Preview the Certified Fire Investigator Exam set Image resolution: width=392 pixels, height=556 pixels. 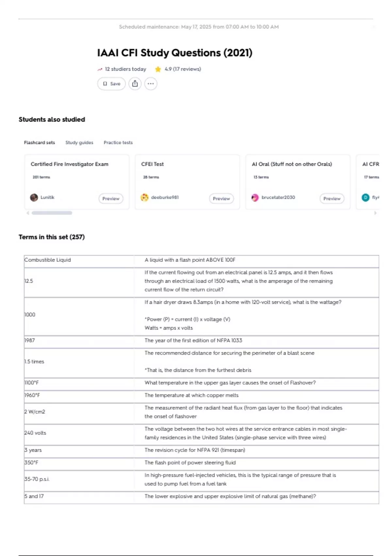[111, 199]
